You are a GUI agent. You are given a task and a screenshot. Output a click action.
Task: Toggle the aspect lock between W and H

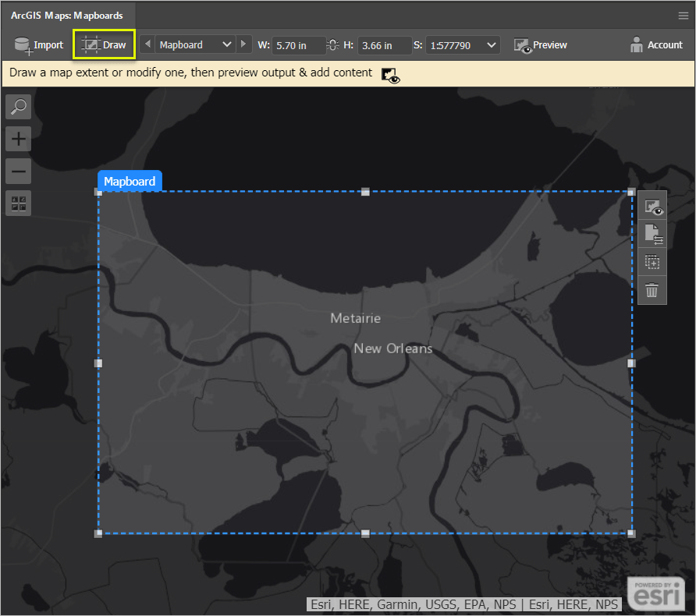[x=332, y=45]
